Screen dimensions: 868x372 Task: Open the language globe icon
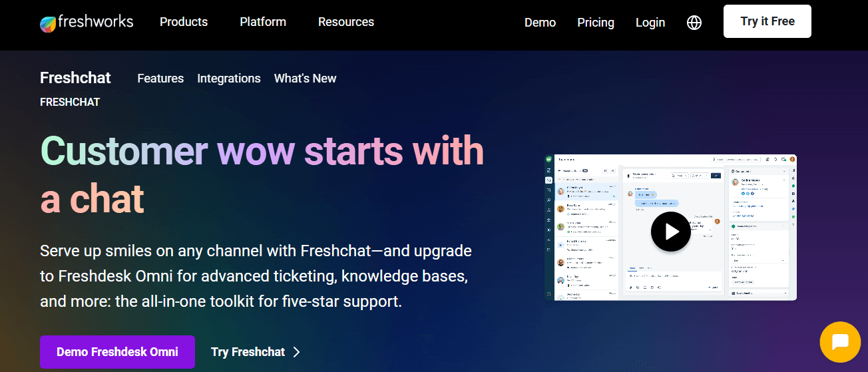694,23
